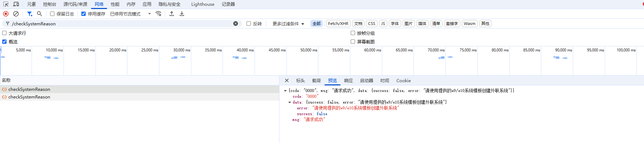Open the 源代码/来源 panel tab
This screenshot has height=143, width=644.
75,4
